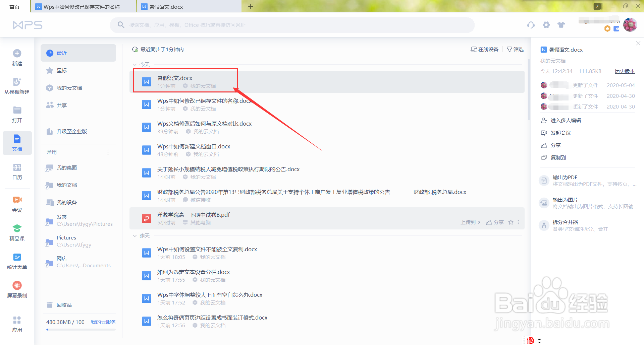This screenshot has height=345, width=644.
Task: Open 历史版本 for 暑假语文.docx
Action: (625, 71)
